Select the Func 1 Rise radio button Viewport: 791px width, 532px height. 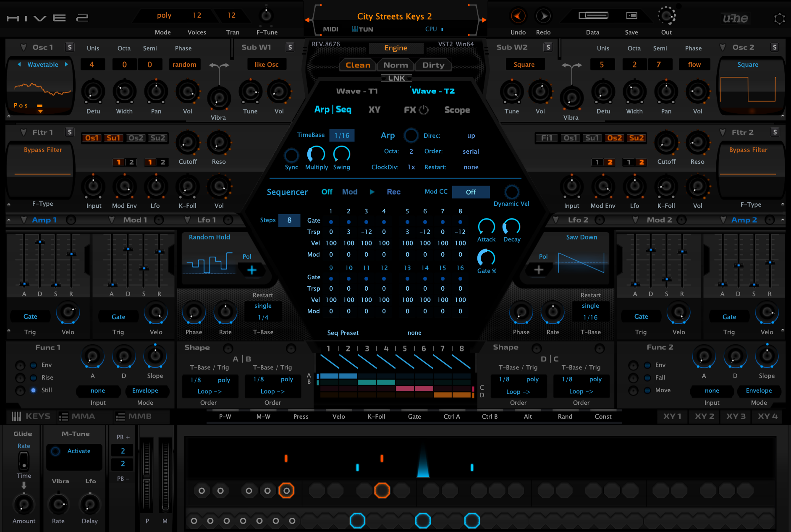[x=33, y=377]
